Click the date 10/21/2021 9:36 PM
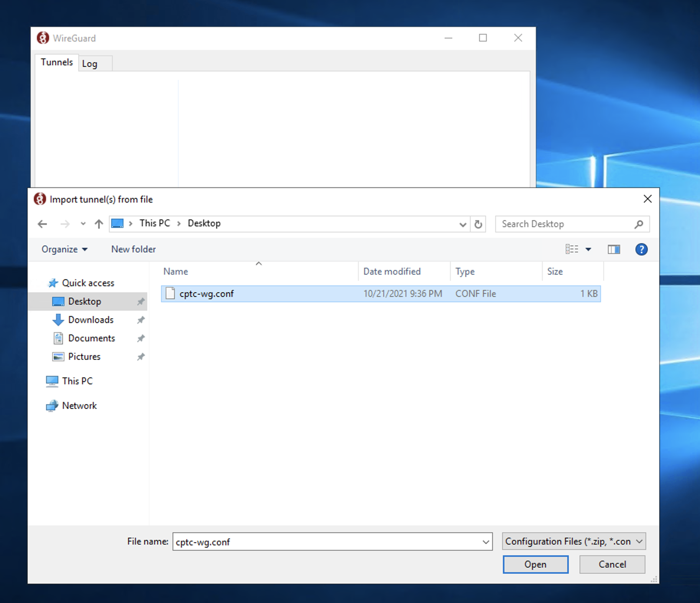The height and width of the screenshot is (603, 700). pos(403,294)
